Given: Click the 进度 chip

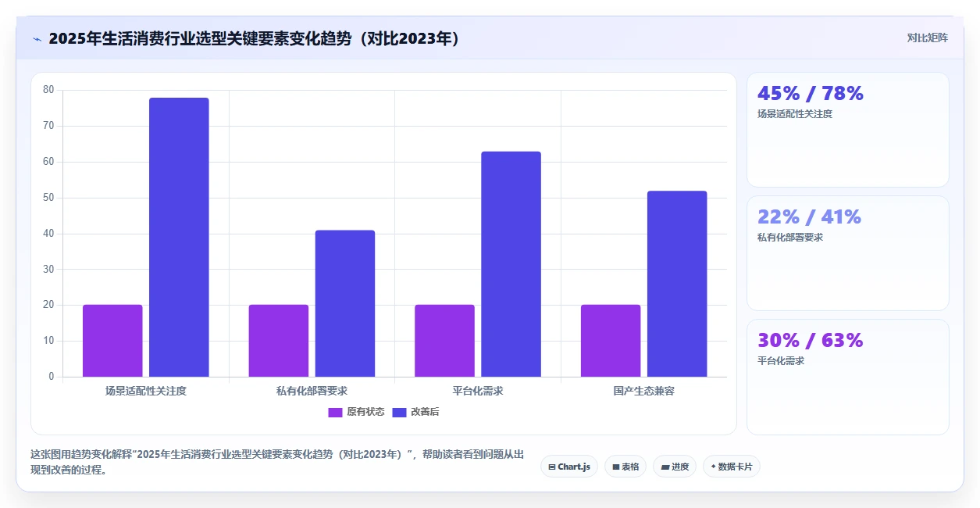Looking at the screenshot, I should (x=675, y=467).
